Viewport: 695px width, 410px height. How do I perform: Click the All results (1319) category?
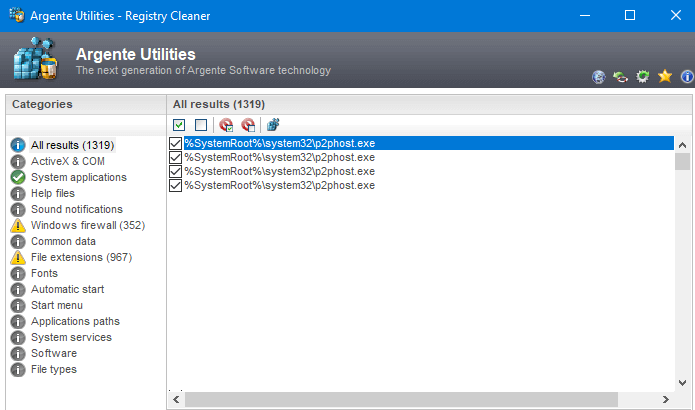(72, 145)
